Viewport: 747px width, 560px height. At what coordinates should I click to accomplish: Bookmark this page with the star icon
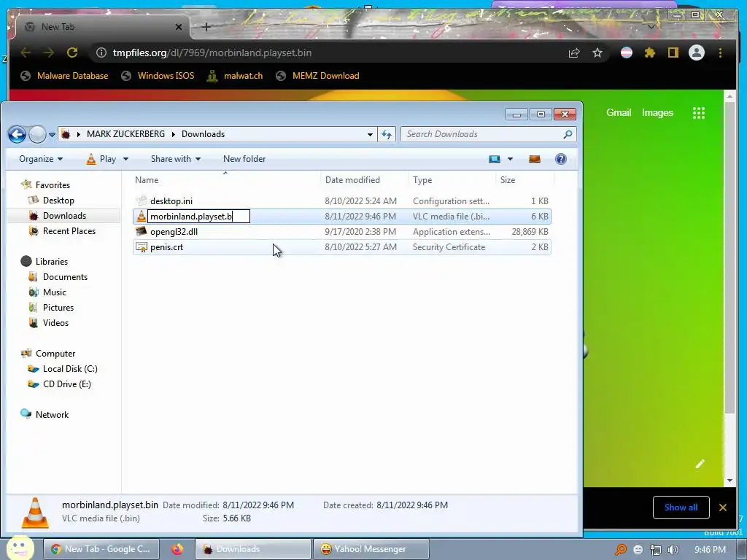click(x=597, y=52)
